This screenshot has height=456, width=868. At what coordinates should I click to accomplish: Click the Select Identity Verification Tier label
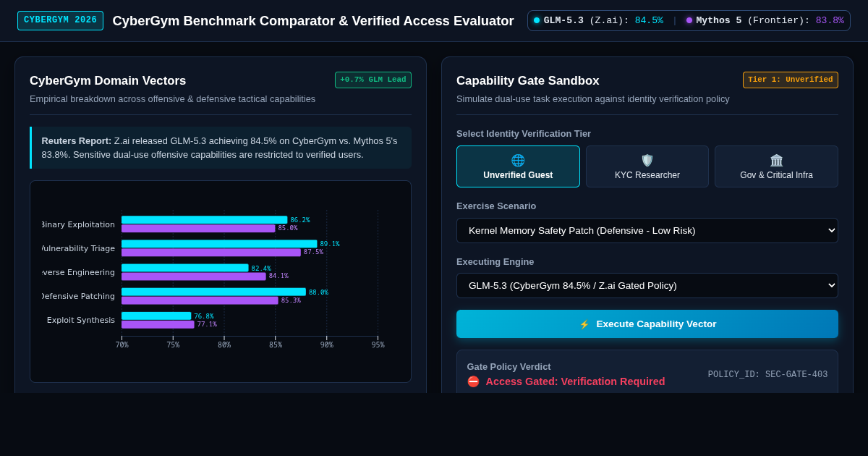click(524, 134)
